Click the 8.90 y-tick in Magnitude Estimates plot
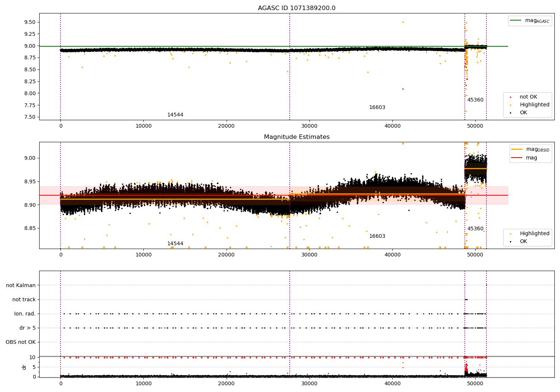Viewport: 560px width, 392px height. [x=30, y=205]
